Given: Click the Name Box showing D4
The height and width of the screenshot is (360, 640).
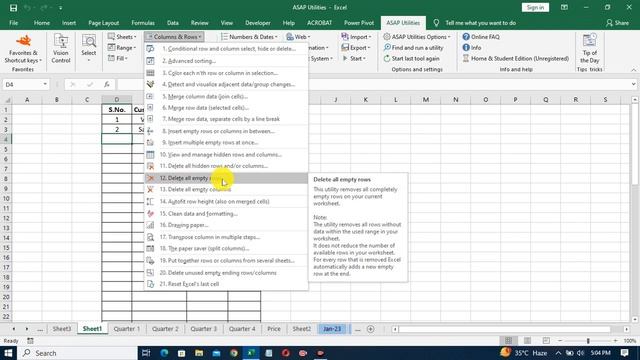Looking at the screenshot, I should (x=25, y=84).
